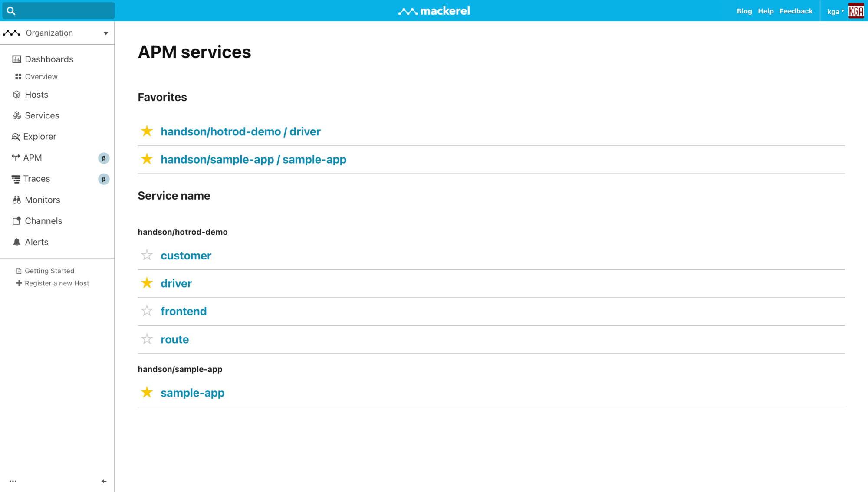Open the three-dots more menu
The image size is (868, 492).
pos(13,481)
